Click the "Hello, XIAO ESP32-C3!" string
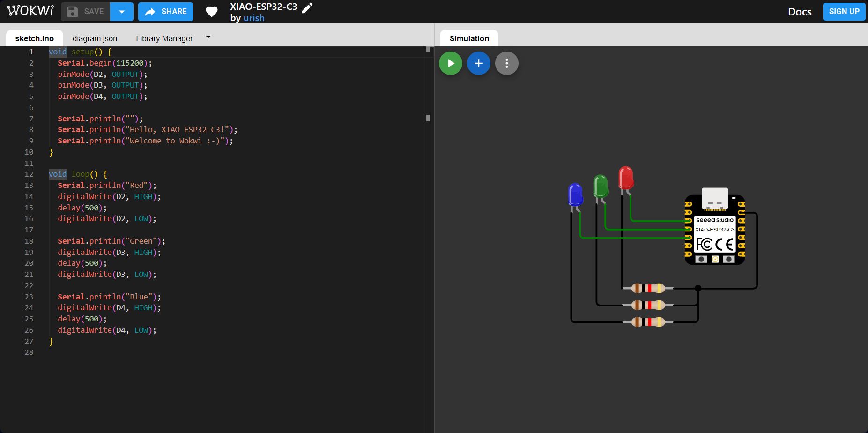Viewport: 868px width, 433px height. click(x=178, y=130)
